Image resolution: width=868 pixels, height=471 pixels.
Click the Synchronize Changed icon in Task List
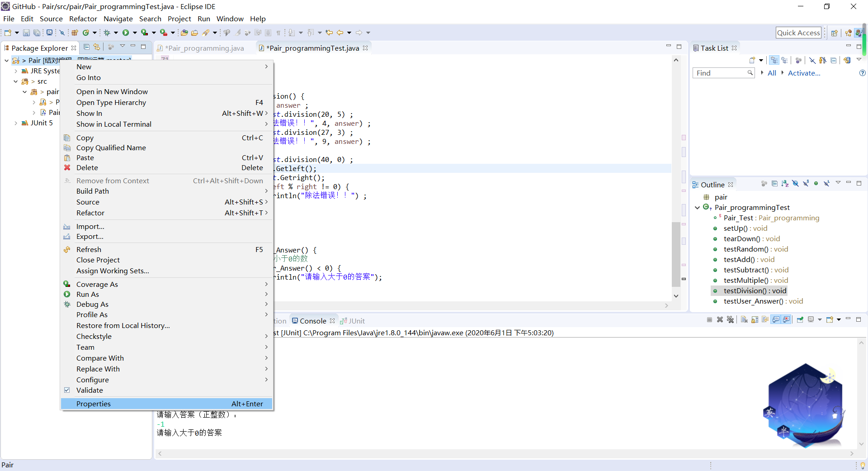point(847,60)
